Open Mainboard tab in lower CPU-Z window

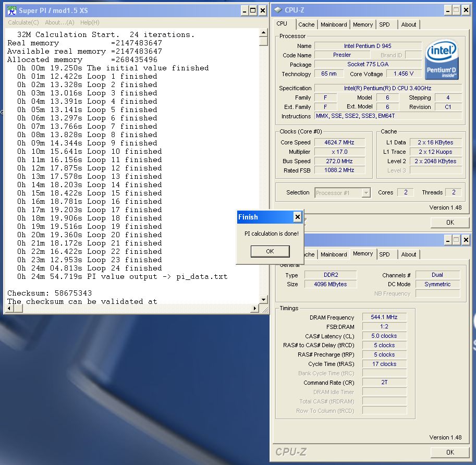click(334, 254)
